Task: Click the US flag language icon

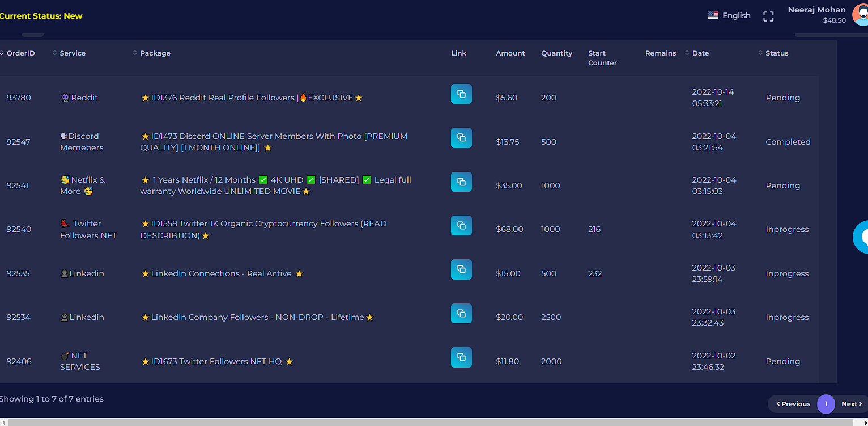Action: [x=713, y=15]
